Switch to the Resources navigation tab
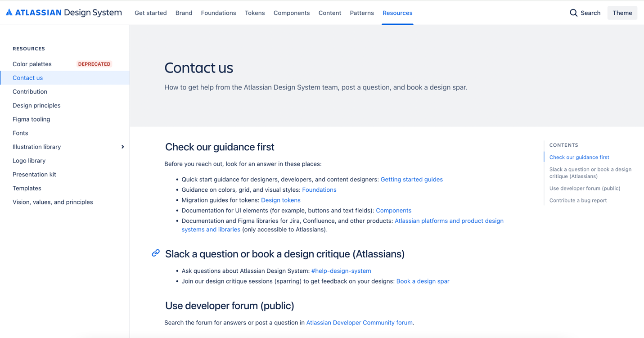Viewport: 644px width, 338px height. coord(397,13)
